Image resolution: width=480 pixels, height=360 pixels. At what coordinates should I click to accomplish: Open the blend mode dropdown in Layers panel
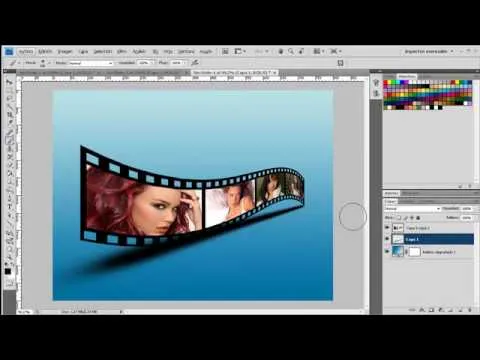412,209
